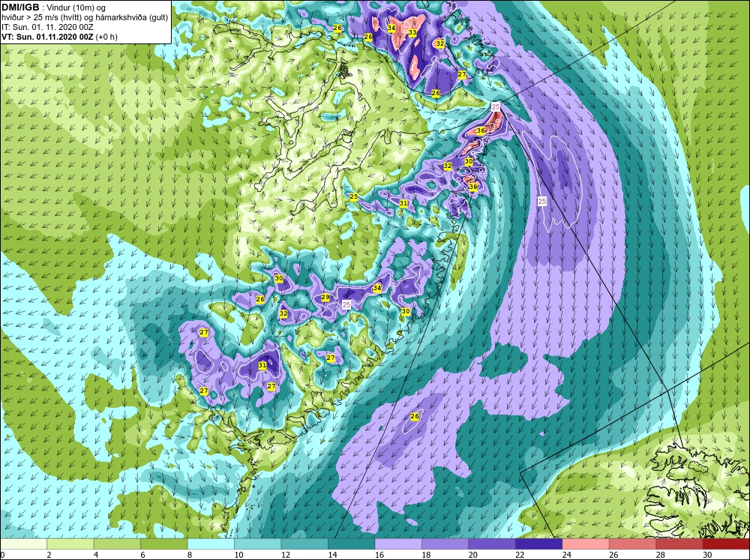The image size is (750, 560).
Task: Click the bold 'VT: Sun. 01.11.2020 00Z' text
Action: [x=48, y=37]
